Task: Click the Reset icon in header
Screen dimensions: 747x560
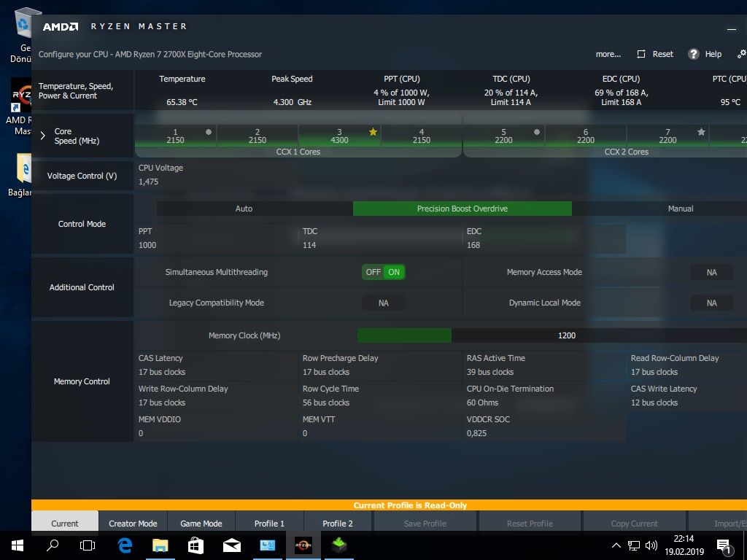Action: tap(641, 54)
